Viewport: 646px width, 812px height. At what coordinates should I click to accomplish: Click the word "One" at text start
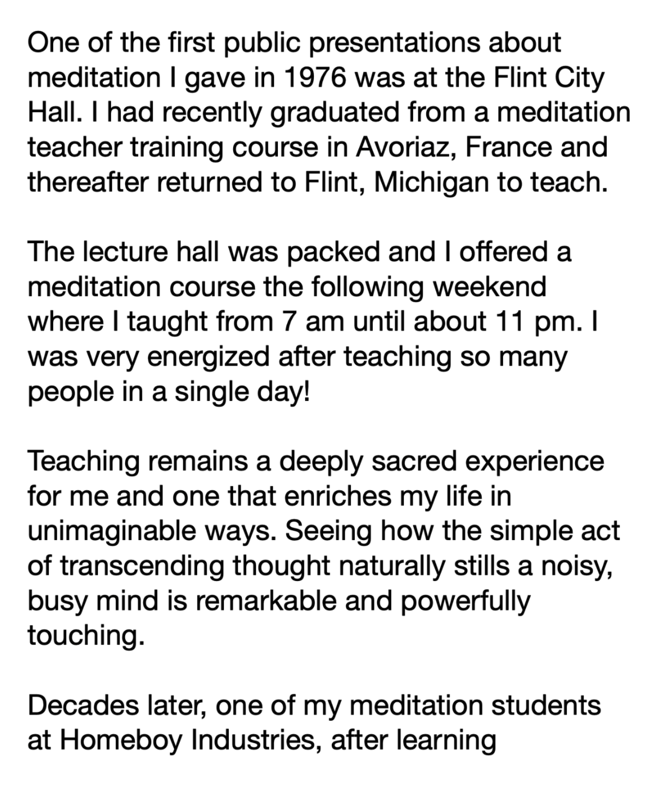(53, 43)
